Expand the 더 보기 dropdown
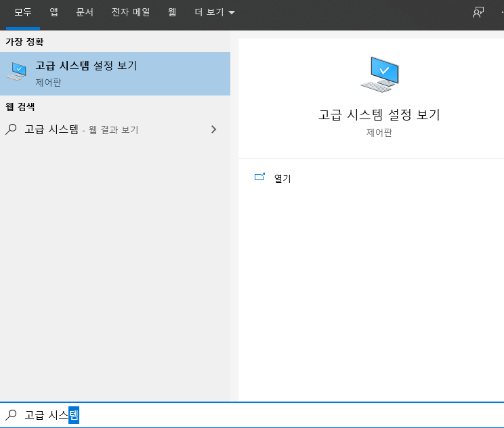The width and height of the screenshot is (504, 428). (214, 13)
